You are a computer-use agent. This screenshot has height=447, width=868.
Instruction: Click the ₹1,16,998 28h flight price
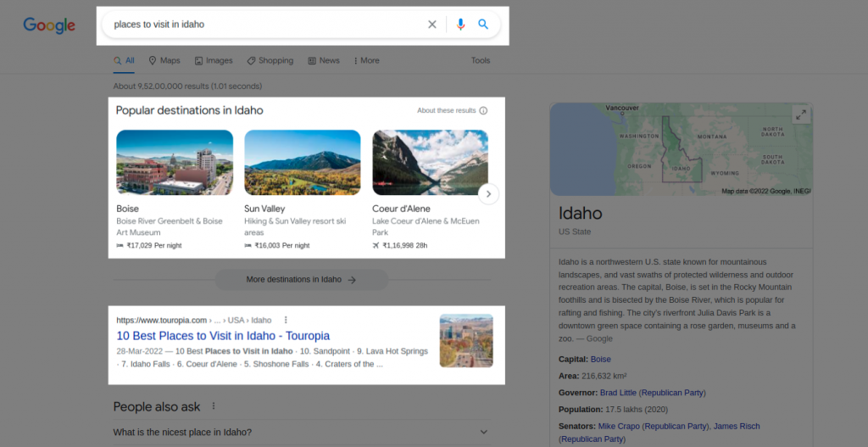coord(400,245)
